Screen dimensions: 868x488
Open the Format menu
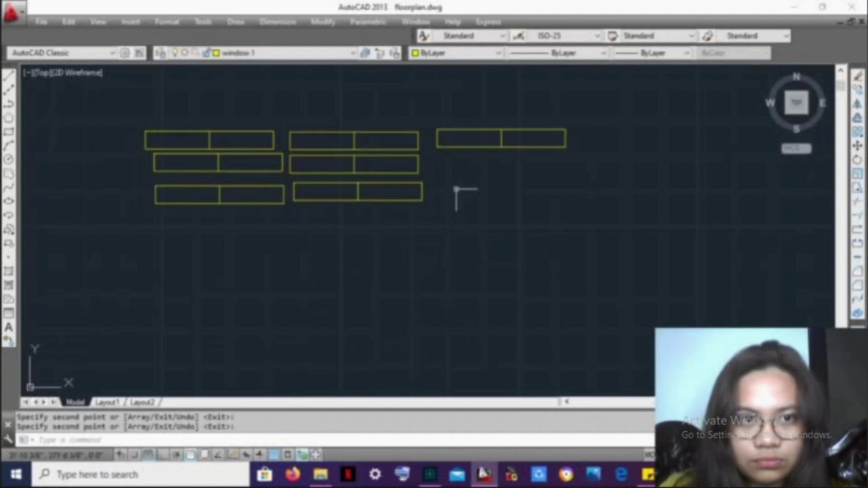[167, 22]
